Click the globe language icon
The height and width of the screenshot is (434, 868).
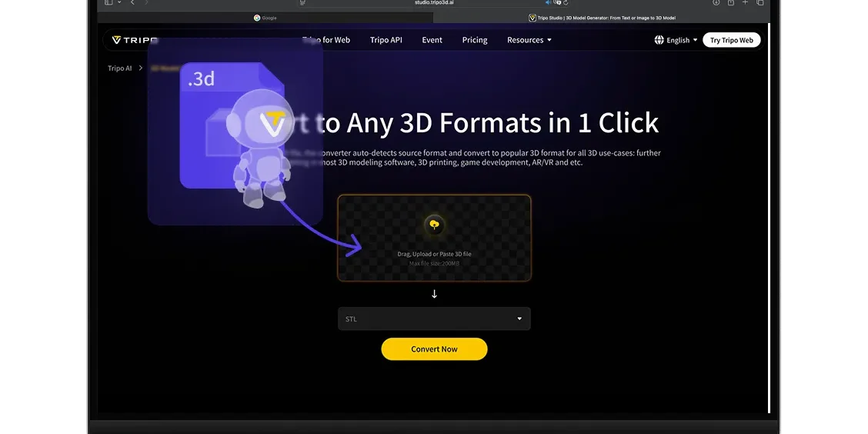tap(659, 40)
